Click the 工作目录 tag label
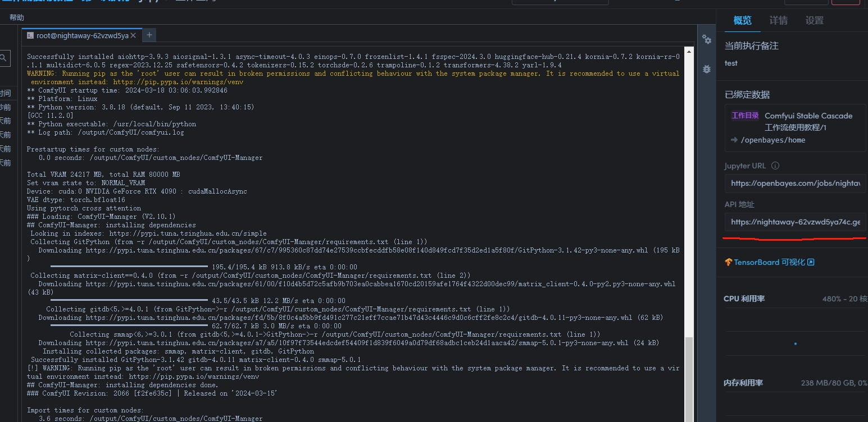The height and width of the screenshot is (422, 868). point(745,116)
